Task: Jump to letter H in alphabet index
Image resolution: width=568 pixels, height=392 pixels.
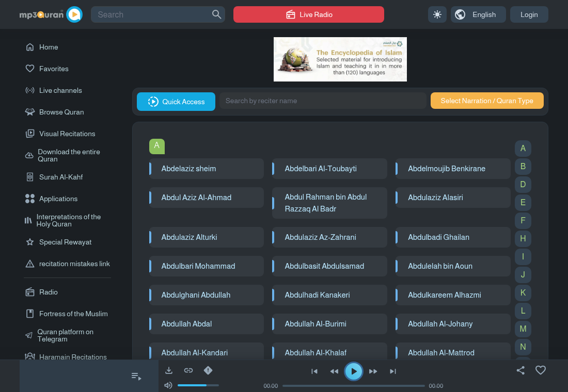Action: pyautogui.click(x=523, y=238)
